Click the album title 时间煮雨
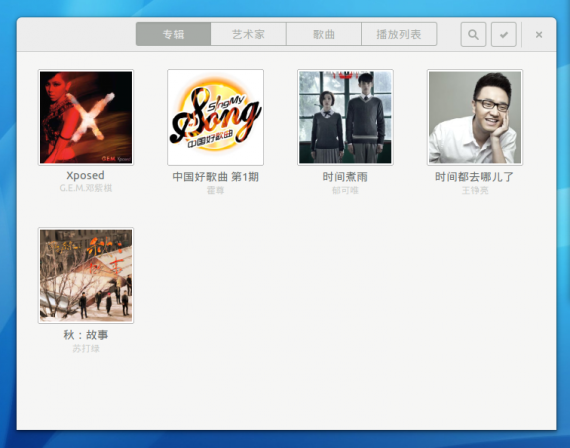 point(345,177)
